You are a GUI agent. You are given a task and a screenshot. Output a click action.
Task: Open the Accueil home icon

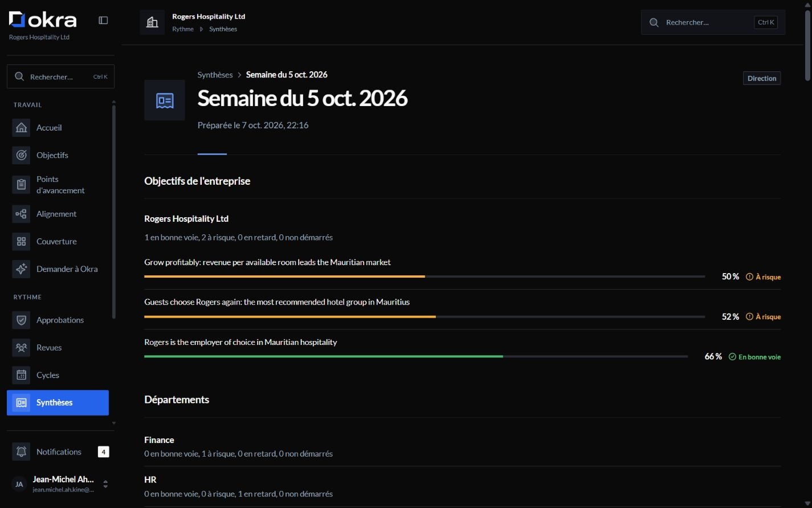[21, 128]
